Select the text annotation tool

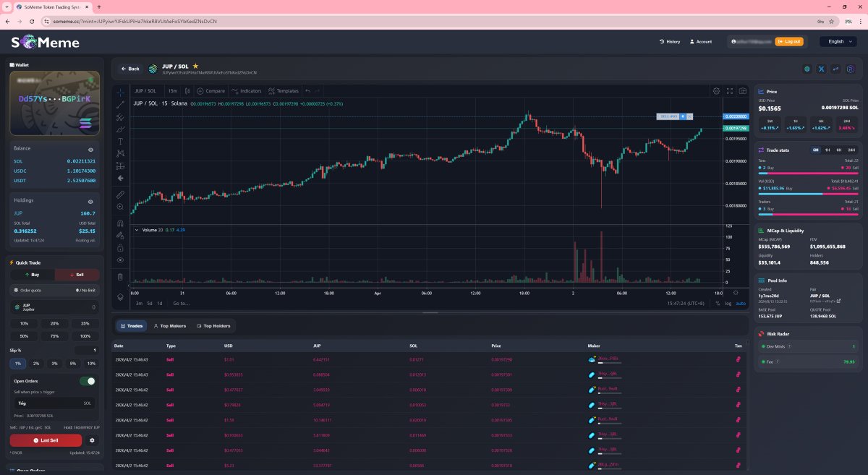click(120, 141)
